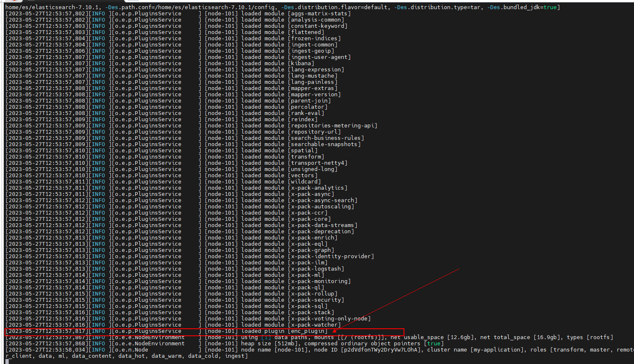Screen dimensions: 634x364
Task: Click the x-pack-core module text
Action: click(309, 219)
